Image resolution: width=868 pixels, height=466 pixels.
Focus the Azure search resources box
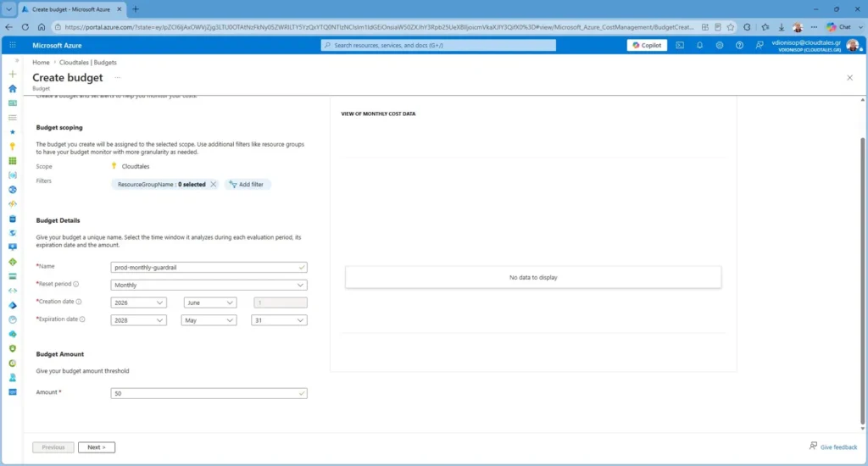[x=438, y=46]
